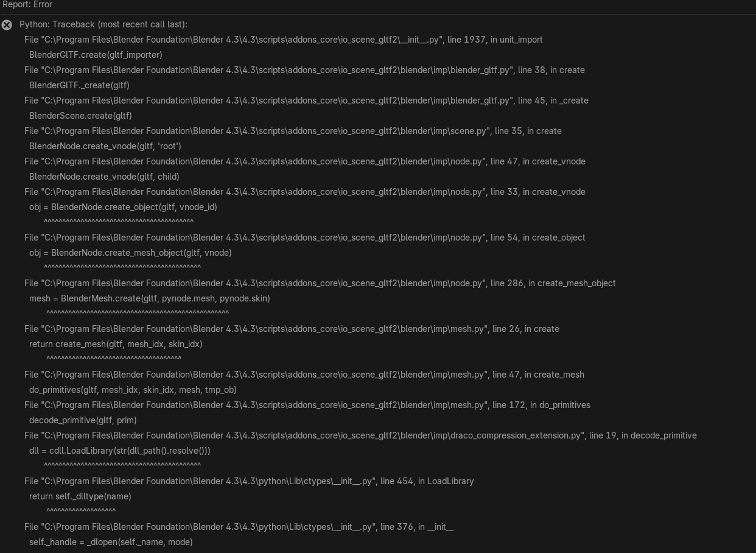756x553 pixels.
Task: Click the do_primitives code line
Action: coord(133,390)
